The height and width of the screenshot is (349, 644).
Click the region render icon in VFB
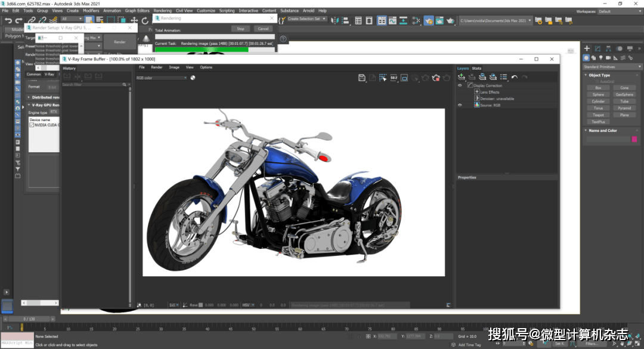(x=404, y=78)
